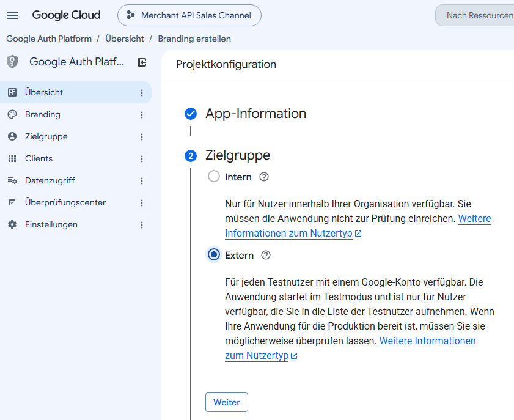Select the Extern radio button
This screenshot has height=420, width=514.
[214, 254]
